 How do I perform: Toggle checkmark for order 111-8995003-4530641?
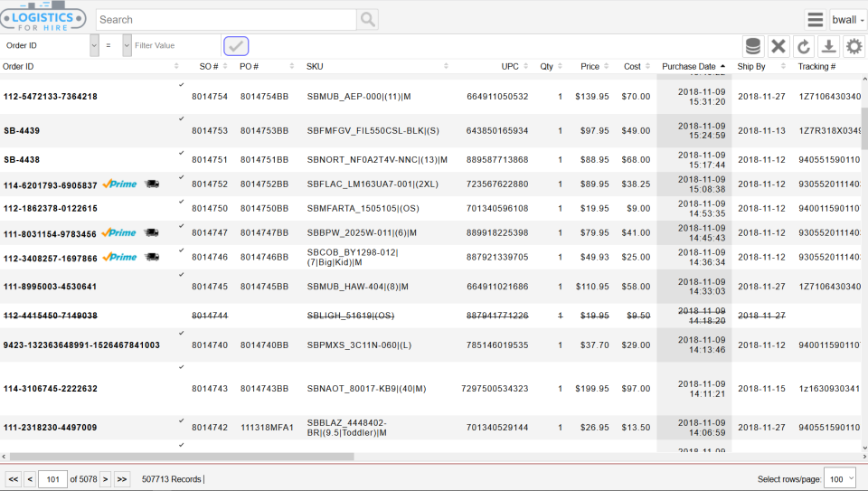click(181, 275)
